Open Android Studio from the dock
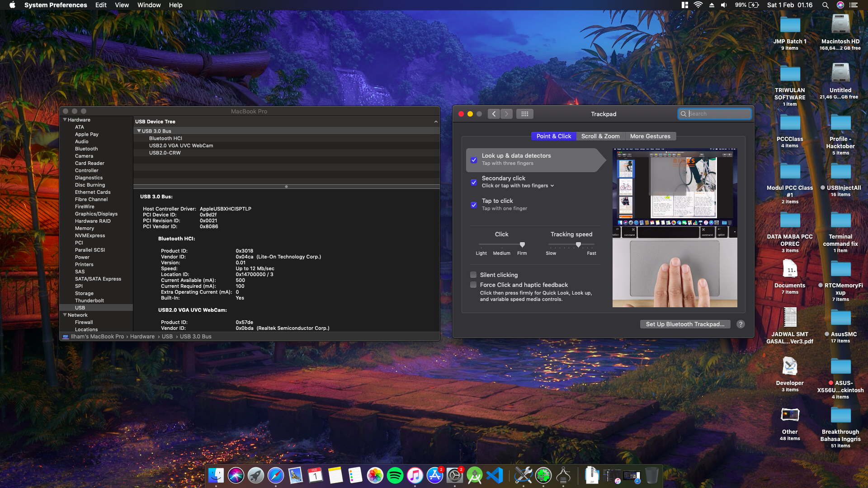868x488 pixels. coord(474,475)
